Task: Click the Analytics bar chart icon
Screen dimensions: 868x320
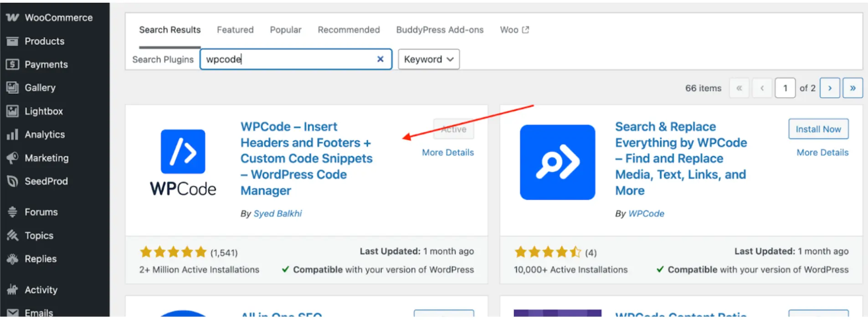Action: click(12, 134)
